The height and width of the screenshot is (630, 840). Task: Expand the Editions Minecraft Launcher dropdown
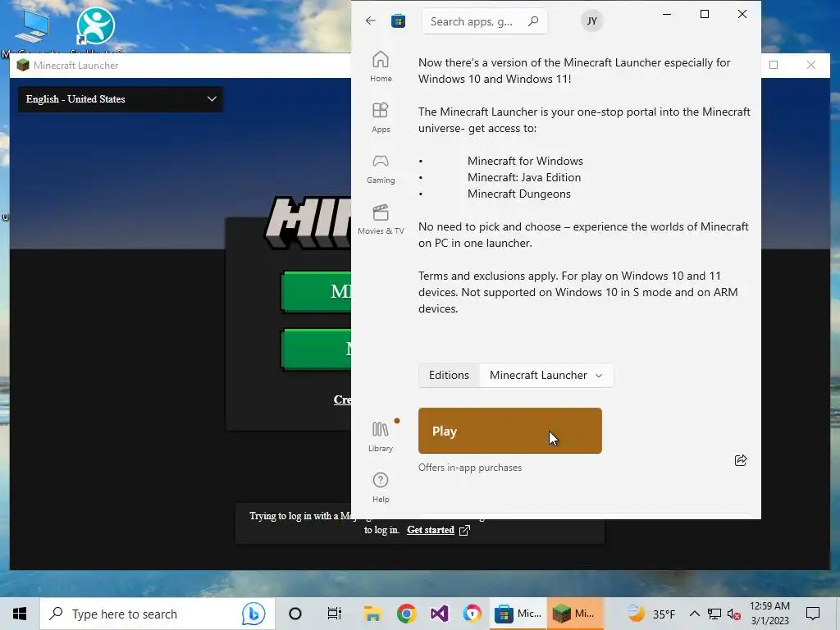[546, 375]
